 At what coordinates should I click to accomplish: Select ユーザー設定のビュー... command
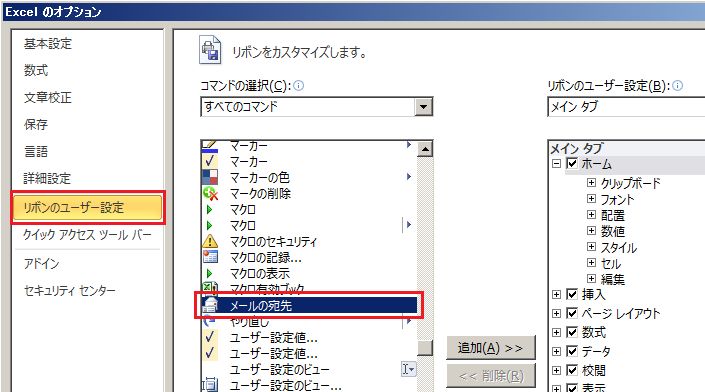(x=286, y=385)
